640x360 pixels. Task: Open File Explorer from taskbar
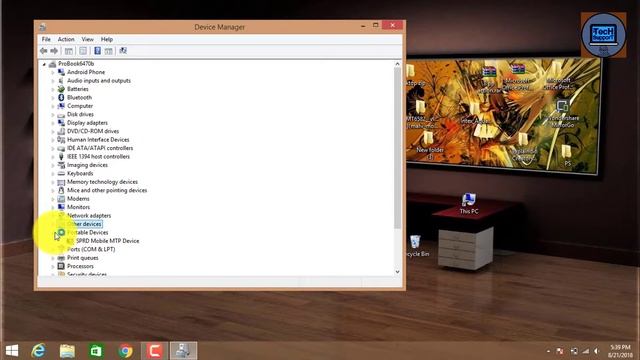tap(67, 351)
